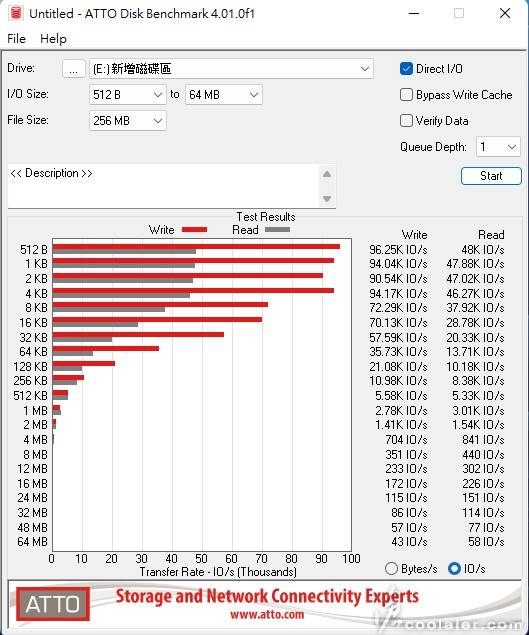
Task: Open the 512 B minimum I/O size dropdown
Action: click(128, 95)
